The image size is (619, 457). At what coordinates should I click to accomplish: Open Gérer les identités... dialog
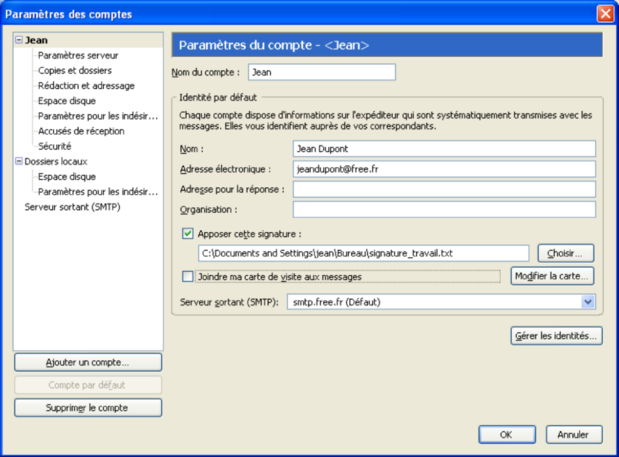coord(555,335)
